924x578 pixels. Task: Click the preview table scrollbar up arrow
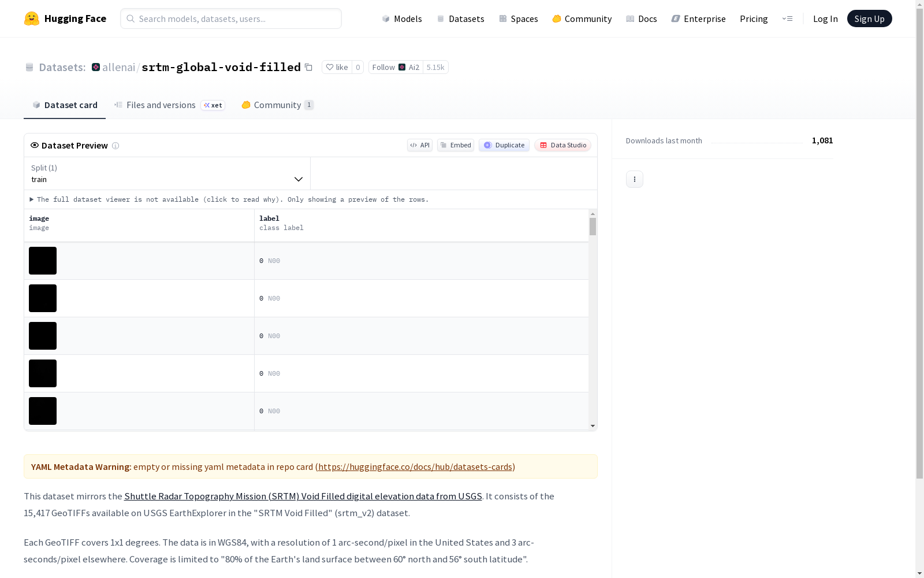click(x=593, y=214)
